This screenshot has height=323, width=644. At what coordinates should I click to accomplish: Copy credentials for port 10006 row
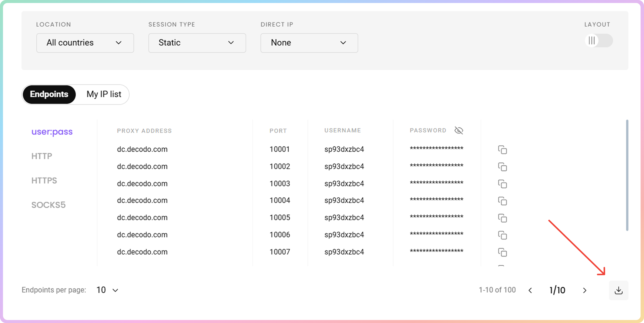[502, 235]
